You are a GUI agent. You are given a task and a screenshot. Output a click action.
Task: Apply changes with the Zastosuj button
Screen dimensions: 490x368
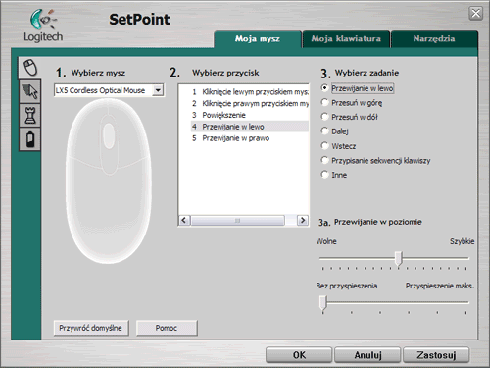[436, 355]
